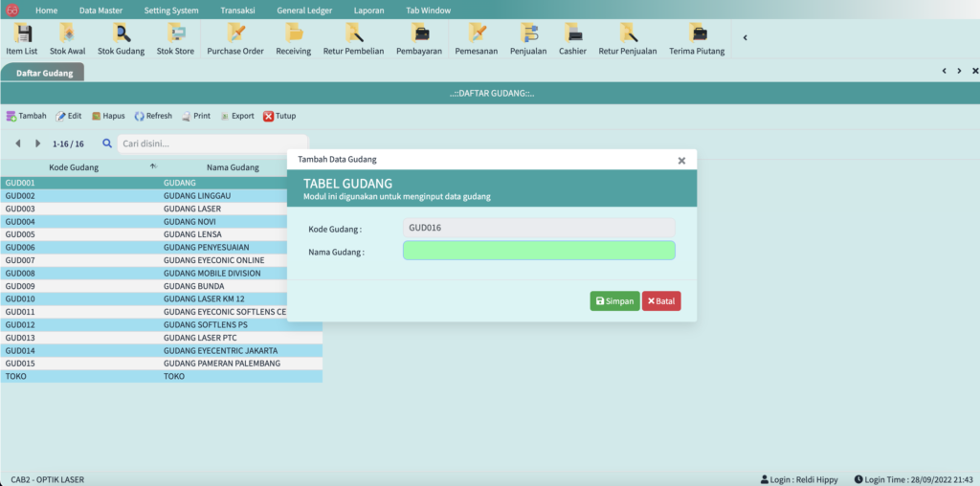Go to next page of warehouse list
Screen dimensions: 980x486
(x=38, y=144)
